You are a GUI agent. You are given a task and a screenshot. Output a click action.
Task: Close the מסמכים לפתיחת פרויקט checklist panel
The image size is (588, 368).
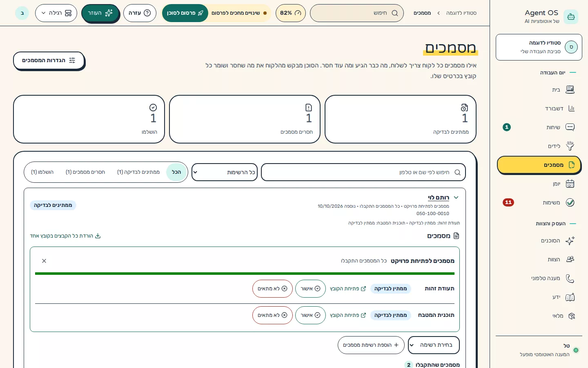click(x=44, y=261)
